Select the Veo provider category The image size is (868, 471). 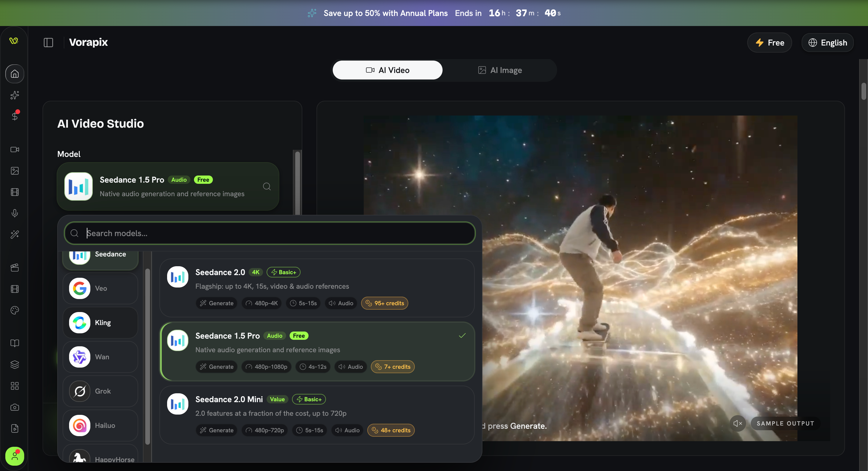click(x=100, y=288)
